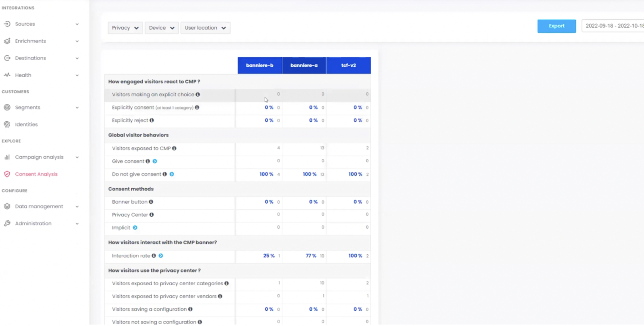Open the Privacy filter dropdown
This screenshot has width=644, height=326.
(x=125, y=28)
